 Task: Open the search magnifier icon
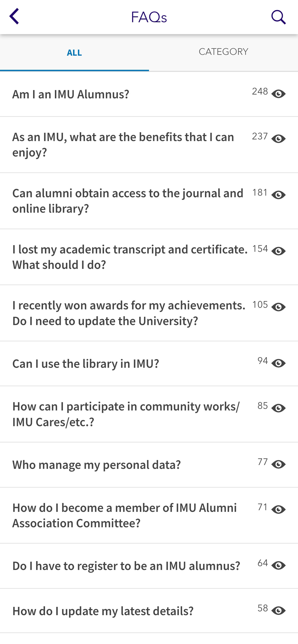(279, 17)
